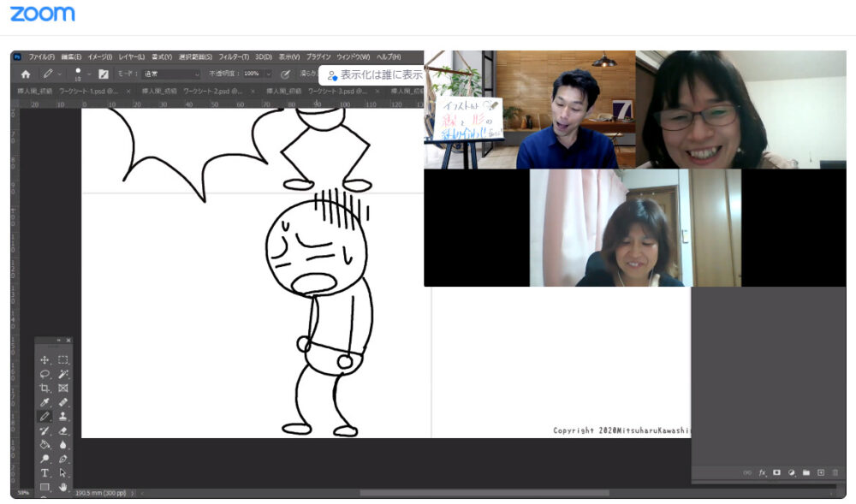This screenshot has height=504, width=856.
Task: Open the opacity 100% dropdown arrow
Action: [x=268, y=74]
